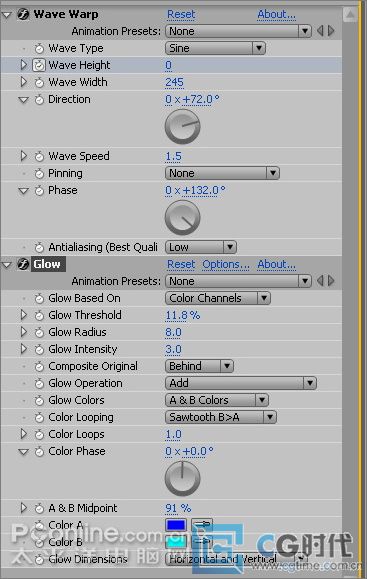Click the Direction angle dial
Viewport: 367px width, 579px height.
182,127
